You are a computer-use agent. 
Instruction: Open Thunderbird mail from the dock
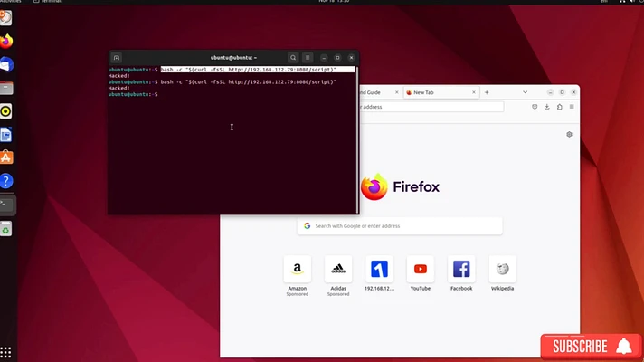click(x=6, y=65)
